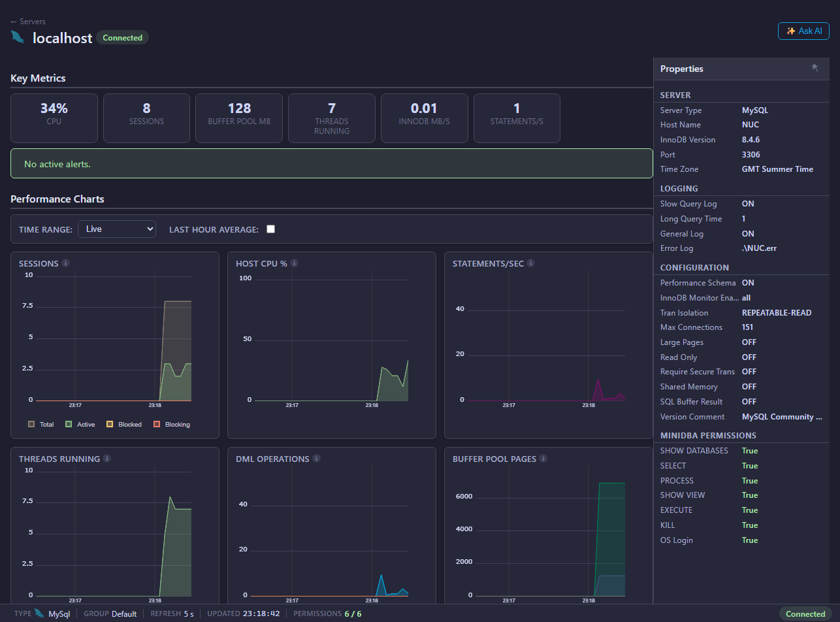Screen dimensions: 840x622
Task: Select the .\NUC.err error log value
Action: [x=759, y=248]
